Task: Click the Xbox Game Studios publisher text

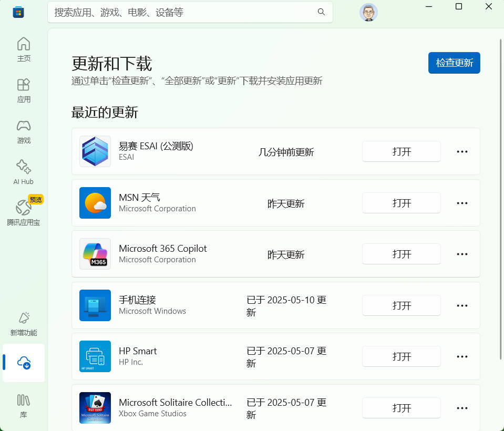Action: tap(153, 414)
